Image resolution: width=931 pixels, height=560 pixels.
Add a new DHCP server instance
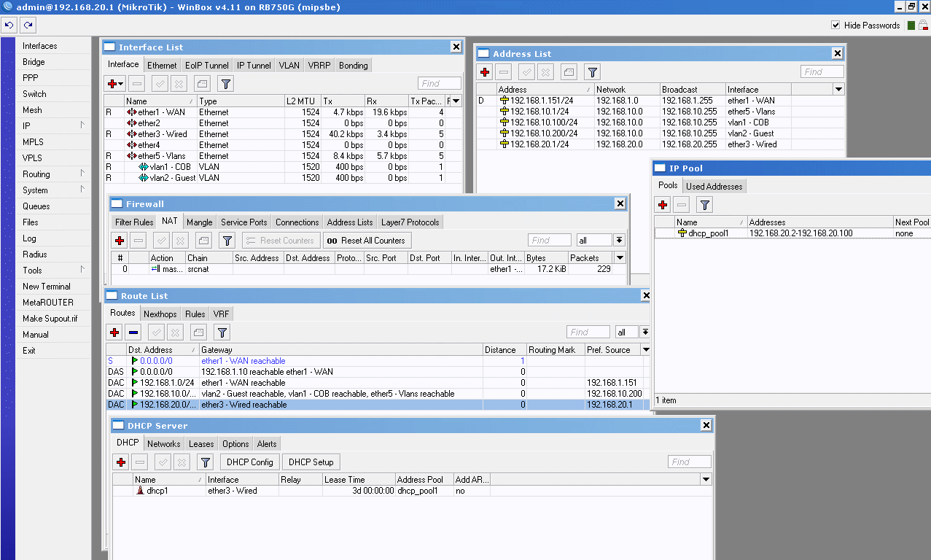tap(120, 462)
